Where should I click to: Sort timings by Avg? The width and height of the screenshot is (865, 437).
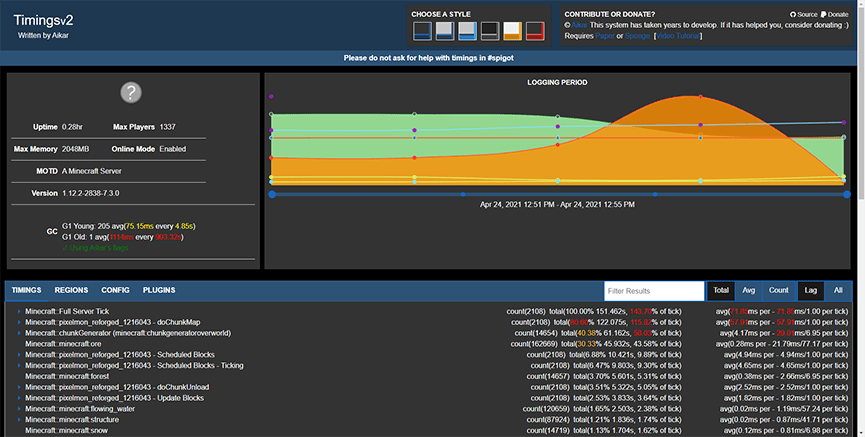(x=749, y=290)
